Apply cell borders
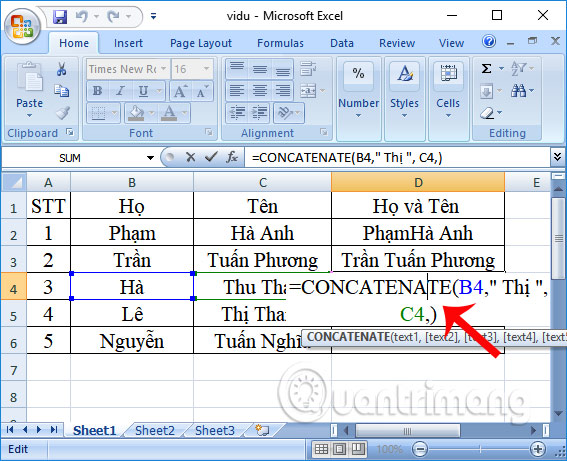The image size is (567, 461). pyautogui.click(x=98, y=113)
